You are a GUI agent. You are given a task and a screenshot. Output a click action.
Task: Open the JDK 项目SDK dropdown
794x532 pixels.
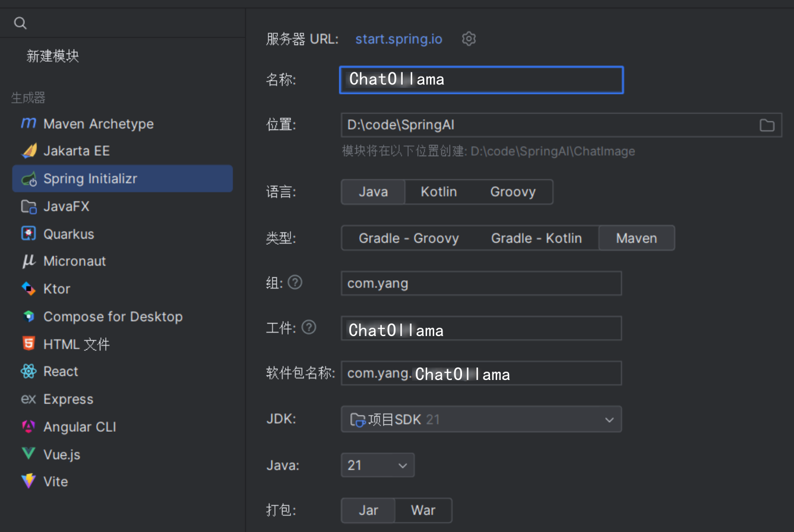coord(482,419)
